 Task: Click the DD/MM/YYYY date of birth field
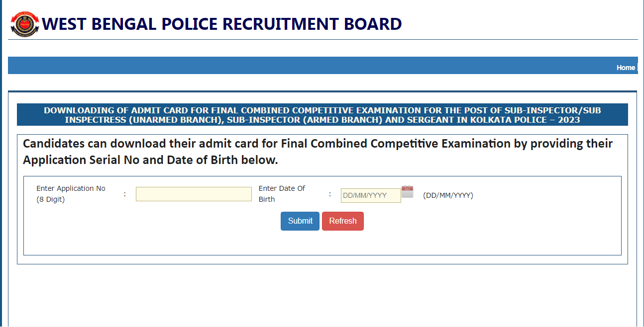coord(370,195)
